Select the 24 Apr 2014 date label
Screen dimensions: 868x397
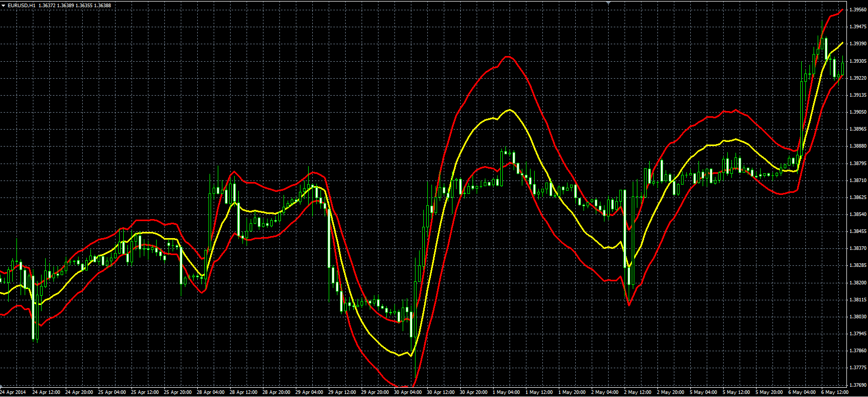pyautogui.click(x=13, y=392)
